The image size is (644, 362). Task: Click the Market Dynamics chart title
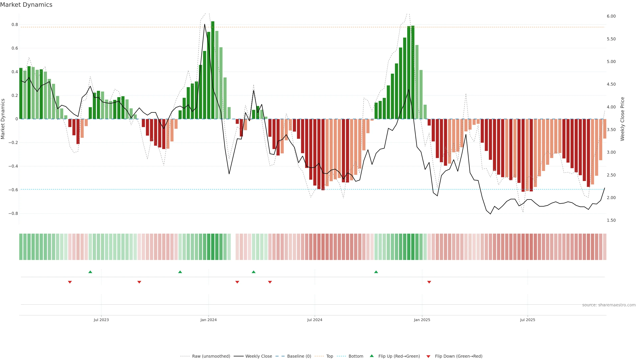[x=26, y=5]
